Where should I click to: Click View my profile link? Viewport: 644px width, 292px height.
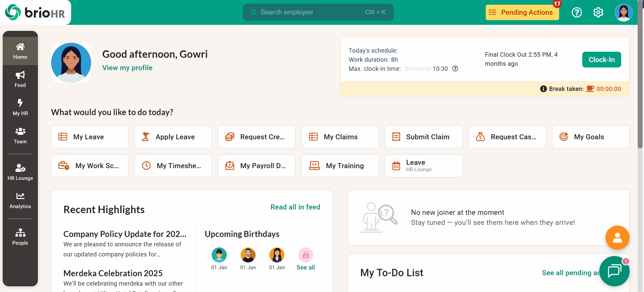point(127,68)
